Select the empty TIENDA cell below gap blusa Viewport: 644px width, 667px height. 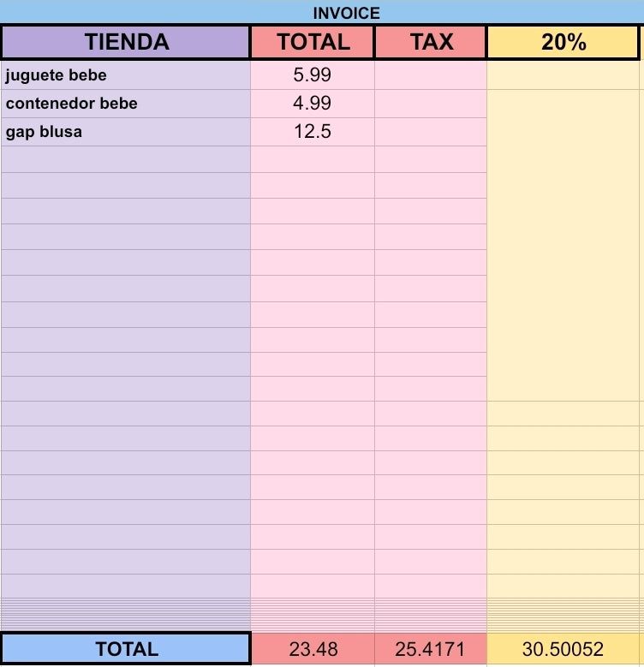pos(126,159)
